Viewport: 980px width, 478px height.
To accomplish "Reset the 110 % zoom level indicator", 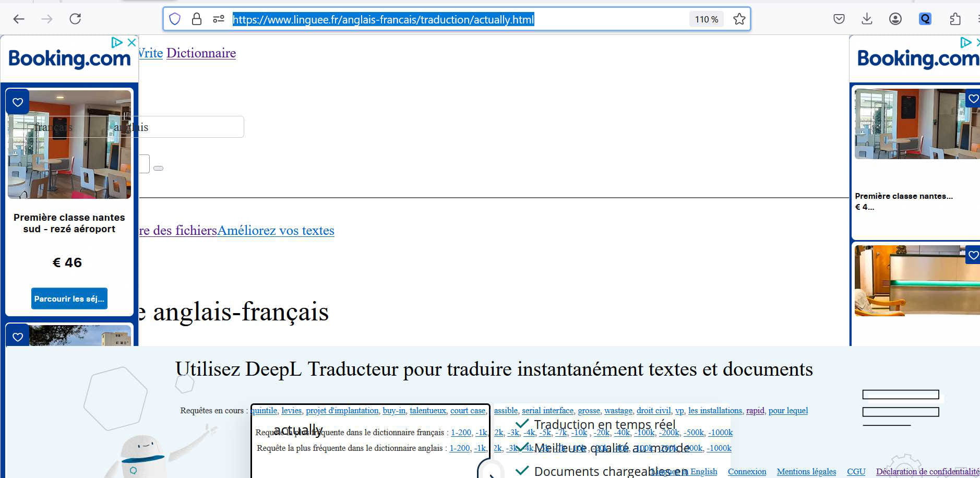I will (x=706, y=19).
